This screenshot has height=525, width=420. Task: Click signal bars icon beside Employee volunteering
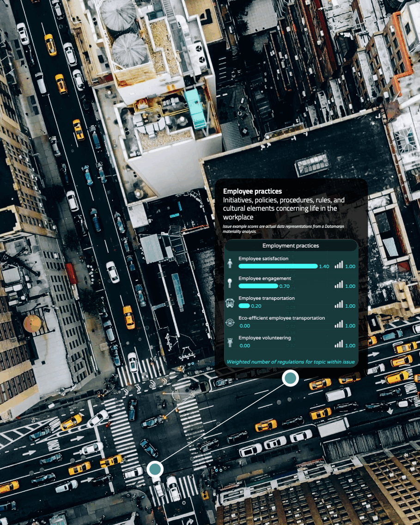tap(339, 344)
